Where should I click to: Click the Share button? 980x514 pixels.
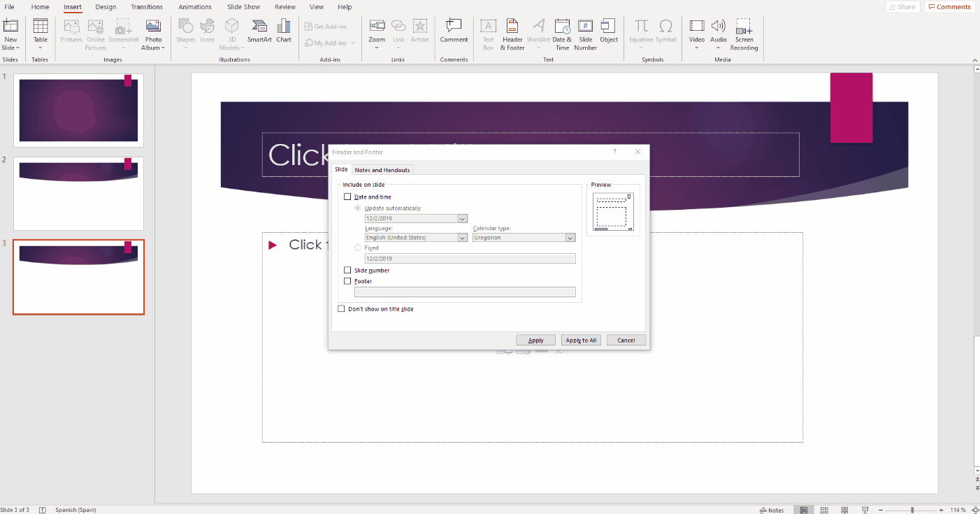(903, 7)
